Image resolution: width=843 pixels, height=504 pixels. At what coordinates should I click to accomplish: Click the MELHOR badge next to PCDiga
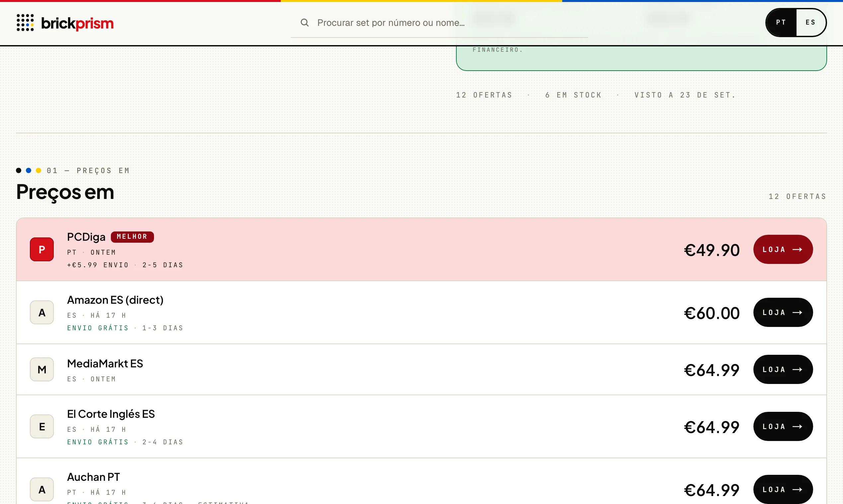coord(132,237)
